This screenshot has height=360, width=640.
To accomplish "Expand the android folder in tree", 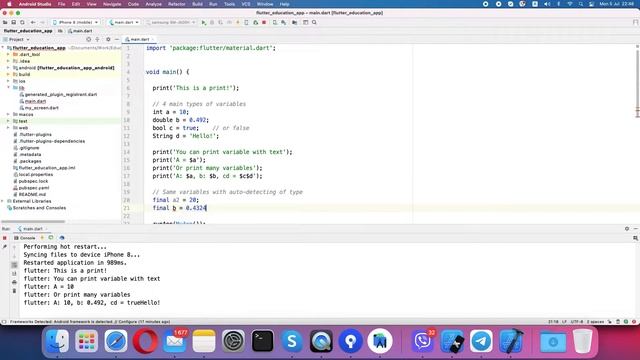I will point(8,68).
